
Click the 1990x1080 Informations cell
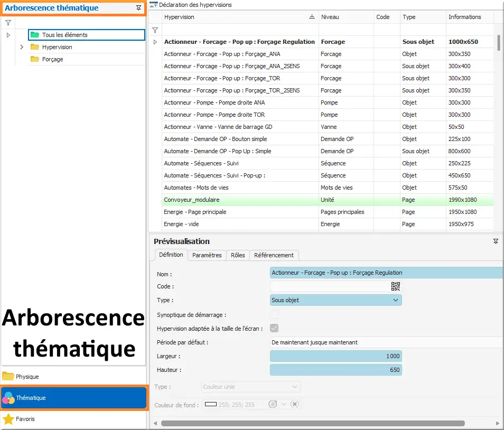coord(470,200)
